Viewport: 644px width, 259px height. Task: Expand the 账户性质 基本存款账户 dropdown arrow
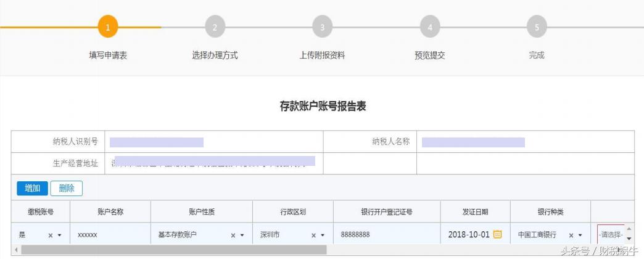[x=242, y=235]
